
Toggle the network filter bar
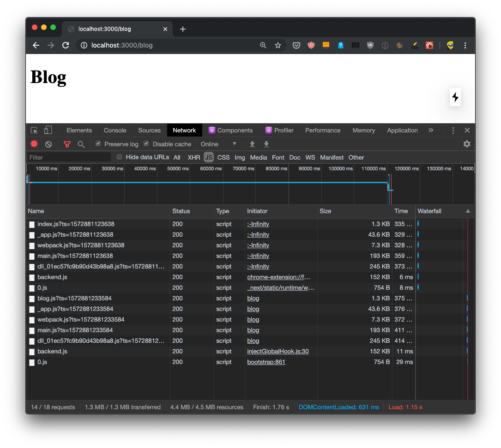pos(67,144)
